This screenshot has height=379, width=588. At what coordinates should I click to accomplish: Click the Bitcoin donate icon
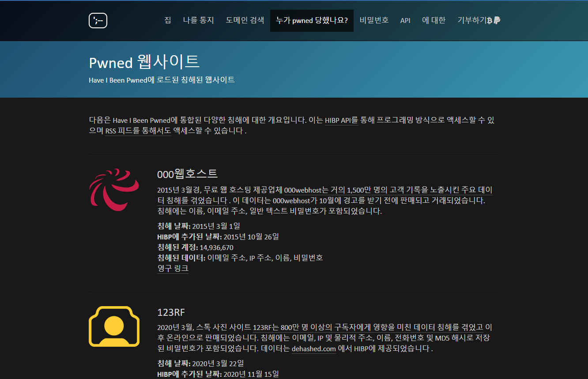(x=489, y=20)
